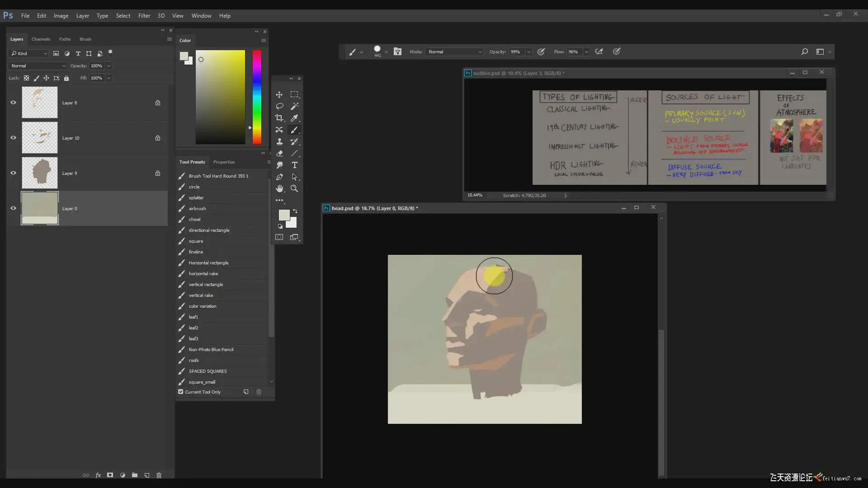Select the Move tool
The width and height of the screenshot is (868, 488).
pyautogui.click(x=279, y=94)
